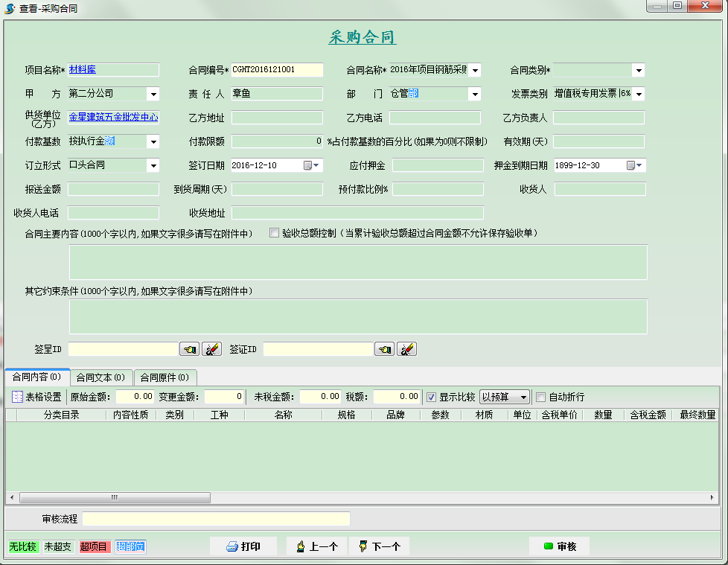The height and width of the screenshot is (565, 728).
Task: Click the 合同主要内容 text area
Action: (x=358, y=262)
